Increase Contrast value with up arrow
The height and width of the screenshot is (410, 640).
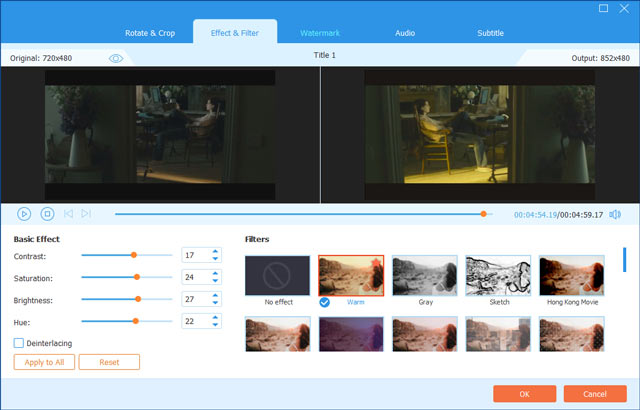pyautogui.click(x=215, y=252)
